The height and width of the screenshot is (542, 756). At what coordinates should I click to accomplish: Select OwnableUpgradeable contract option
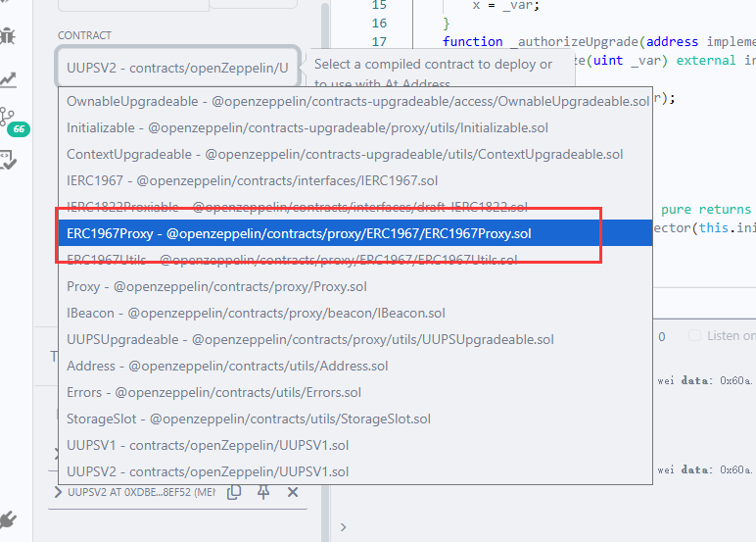[355, 101]
